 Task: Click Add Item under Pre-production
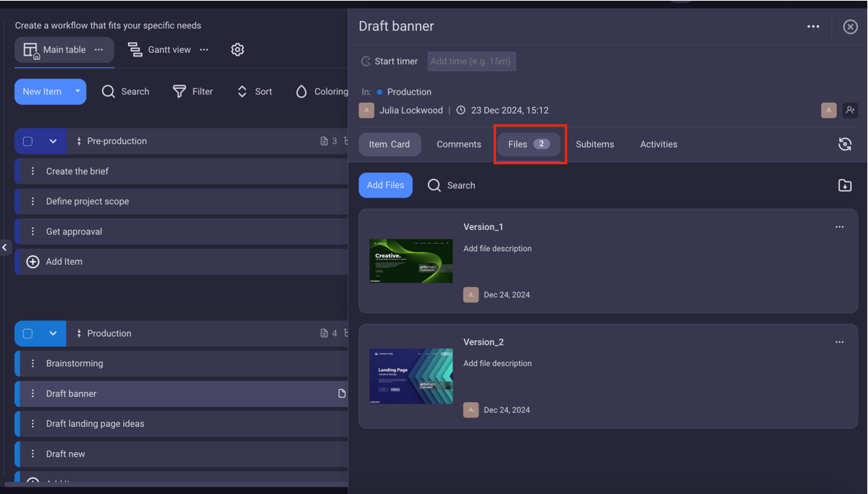point(64,262)
